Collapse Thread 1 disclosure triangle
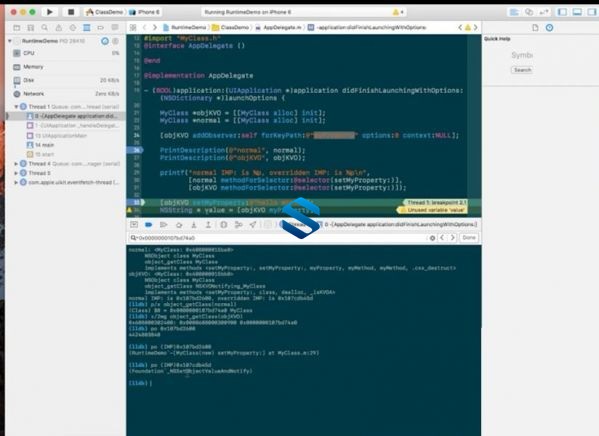 click(16, 107)
